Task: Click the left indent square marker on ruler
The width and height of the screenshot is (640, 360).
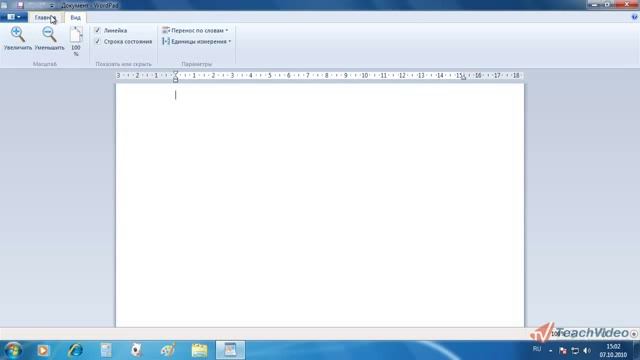Action: click(x=176, y=80)
